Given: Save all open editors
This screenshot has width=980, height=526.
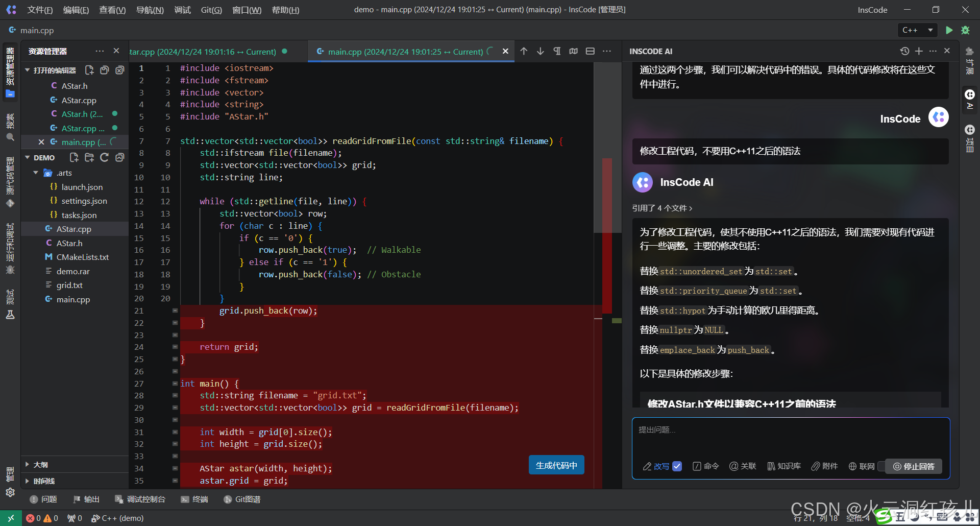Looking at the screenshot, I should point(105,70).
